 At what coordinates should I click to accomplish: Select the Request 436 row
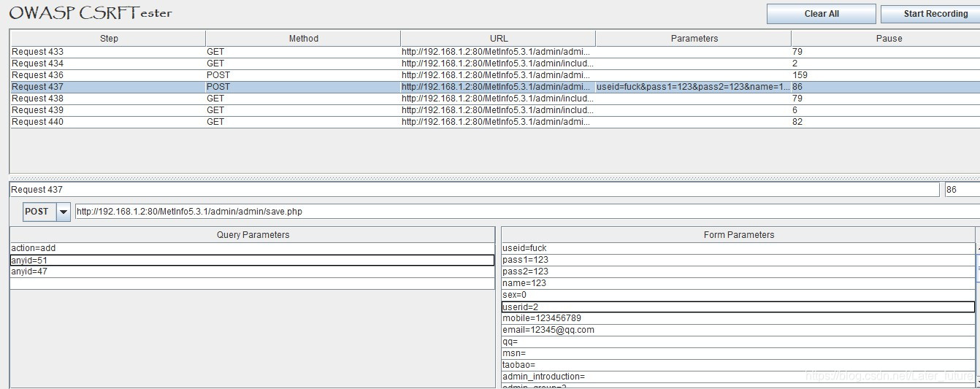pyautogui.click(x=495, y=75)
